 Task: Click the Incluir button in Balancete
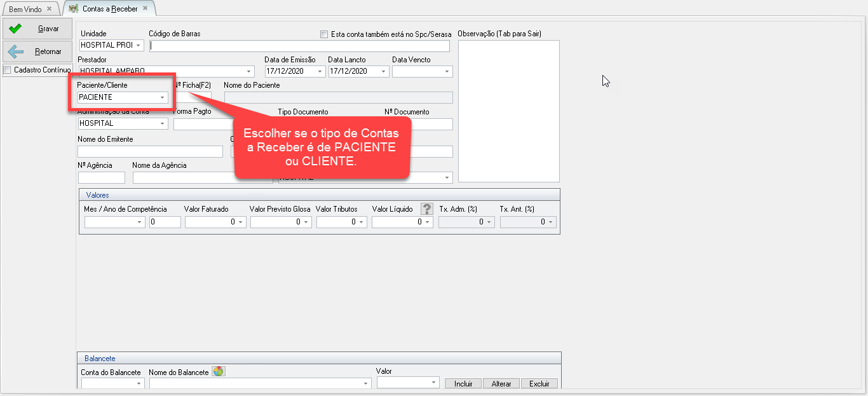463,384
